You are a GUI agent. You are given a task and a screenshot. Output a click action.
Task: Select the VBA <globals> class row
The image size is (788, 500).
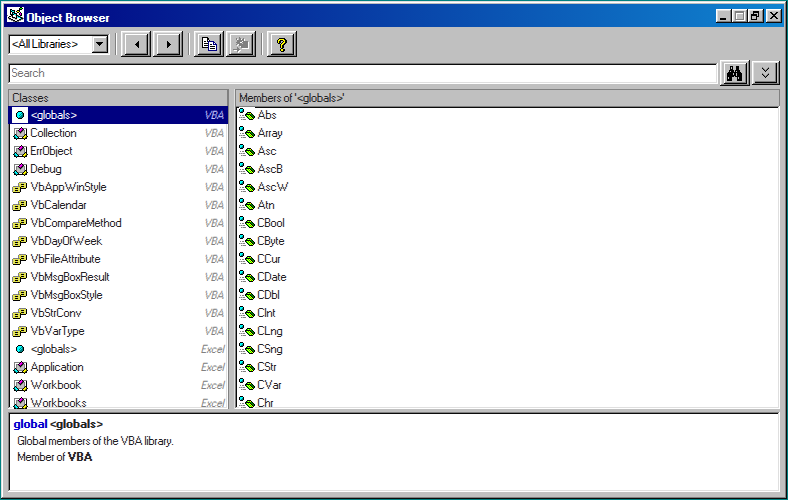119,115
